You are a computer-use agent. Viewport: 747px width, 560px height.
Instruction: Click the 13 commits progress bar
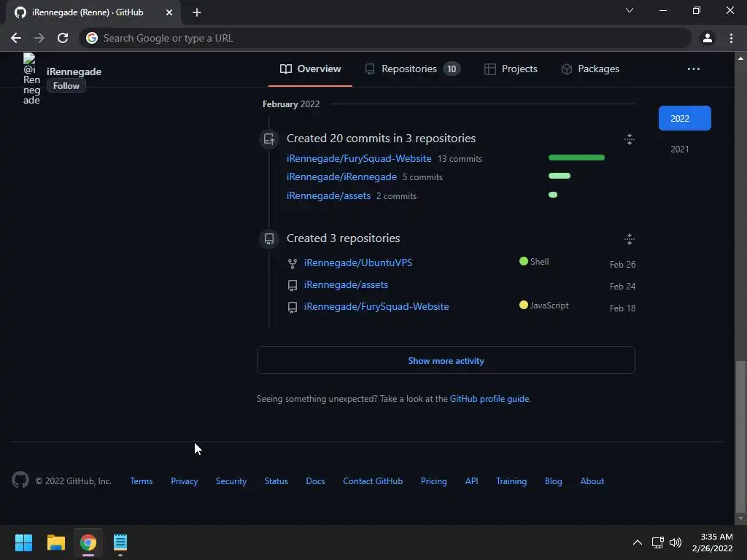pyautogui.click(x=576, y=157)
